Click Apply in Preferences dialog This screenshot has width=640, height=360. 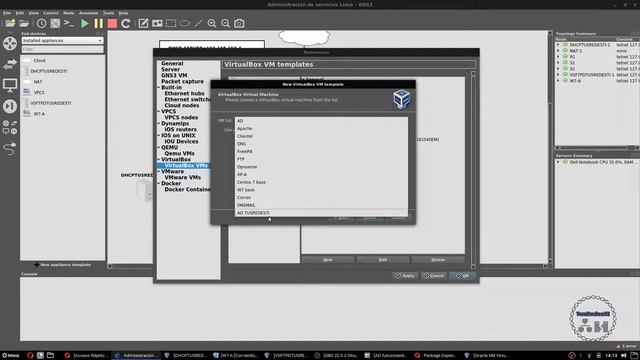tap(405, 276)
